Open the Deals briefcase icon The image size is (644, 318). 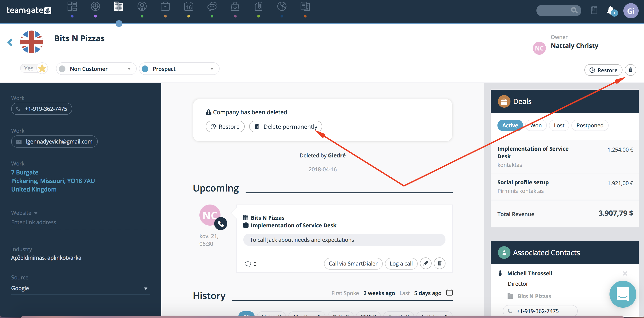(165, 7)
